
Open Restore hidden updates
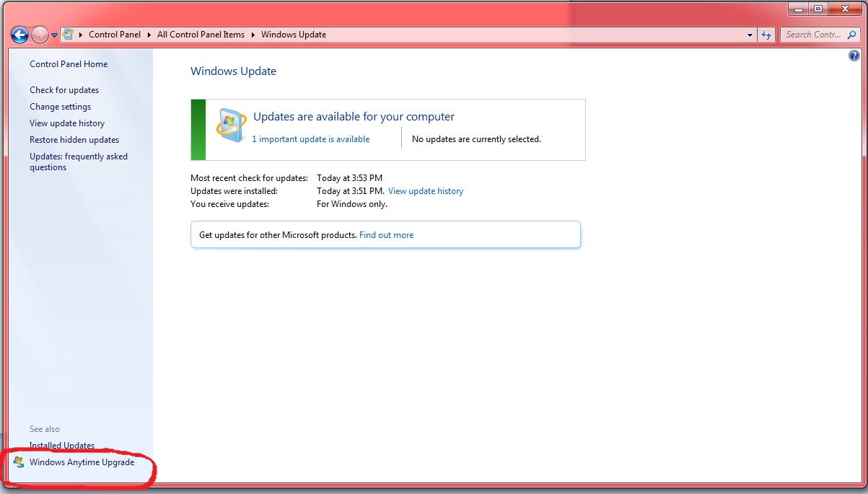coord(74,140)
